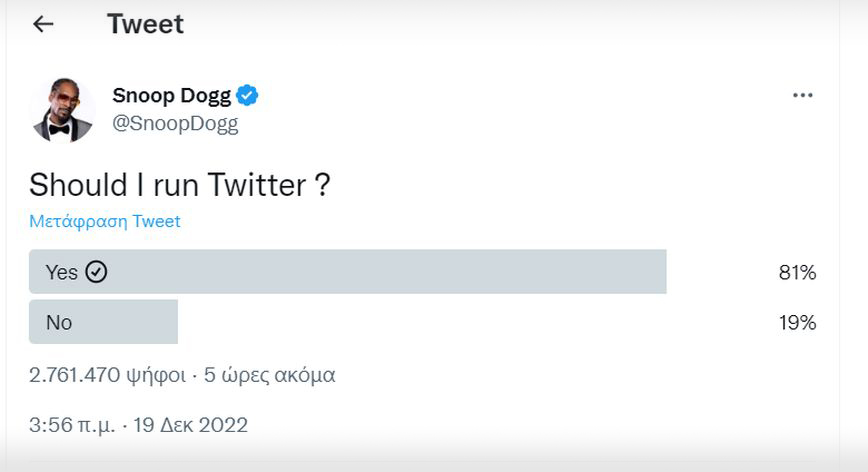Click the Yes option label text
This screenshot has height=472, width=868.
[x=62, y=272]
